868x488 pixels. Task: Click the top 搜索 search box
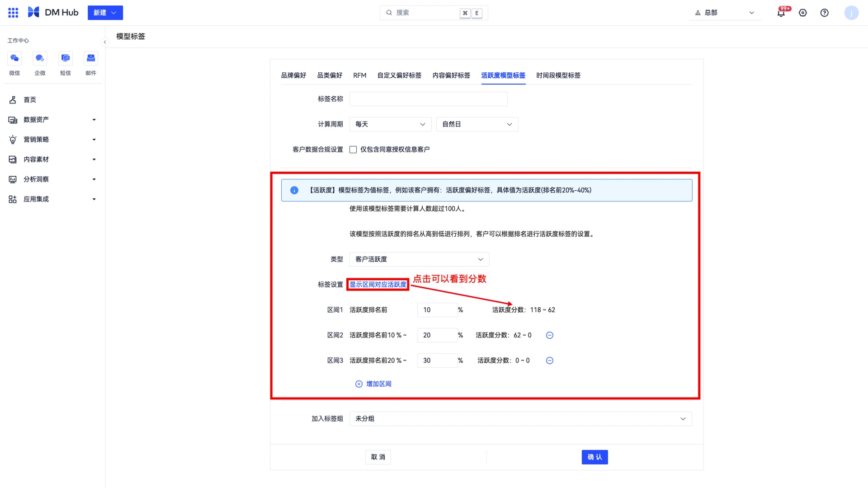pos(434,13)
